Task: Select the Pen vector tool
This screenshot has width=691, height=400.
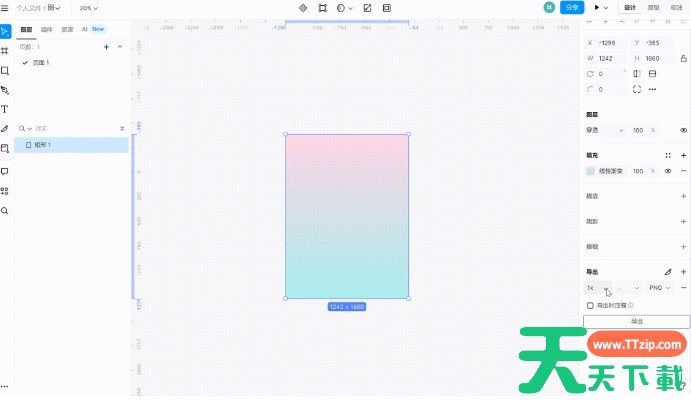Action: coord(5,90)
